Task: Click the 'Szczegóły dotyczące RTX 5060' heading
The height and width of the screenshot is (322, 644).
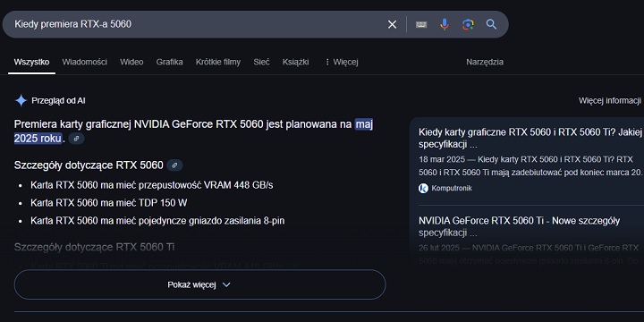Action: [89, 165]
